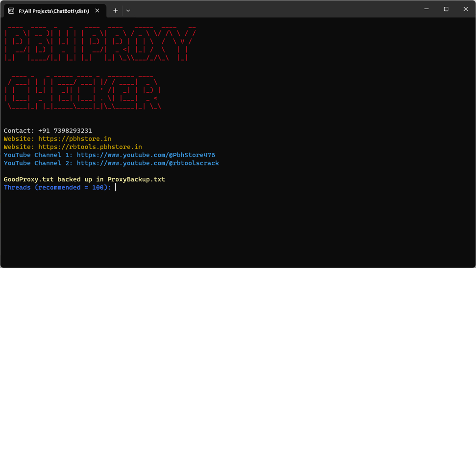Maximize the Windows Terminal window
This screenshot has width=476, height=476.
click(446, 9)
